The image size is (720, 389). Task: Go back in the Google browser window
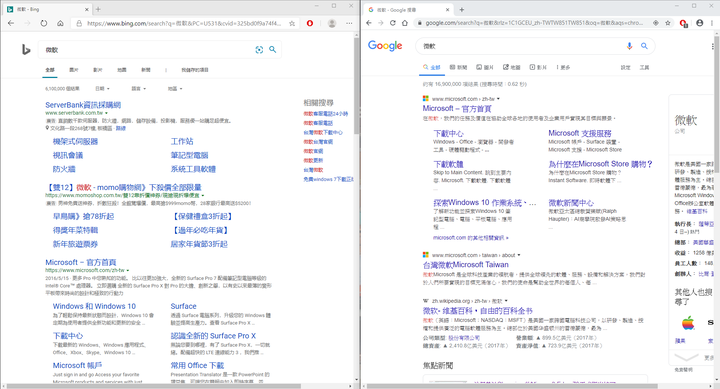pos(369,23)
